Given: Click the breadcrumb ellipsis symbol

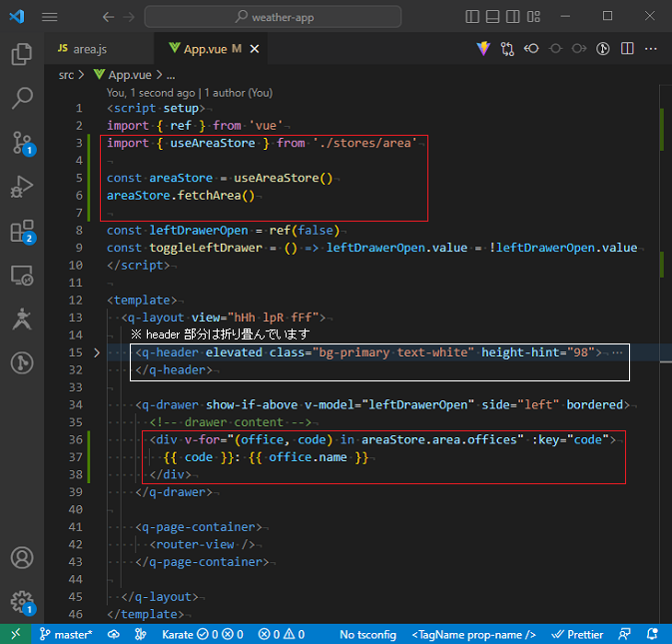Looking at the screenshot, I should pyautogui.click(x=171, y=76).
